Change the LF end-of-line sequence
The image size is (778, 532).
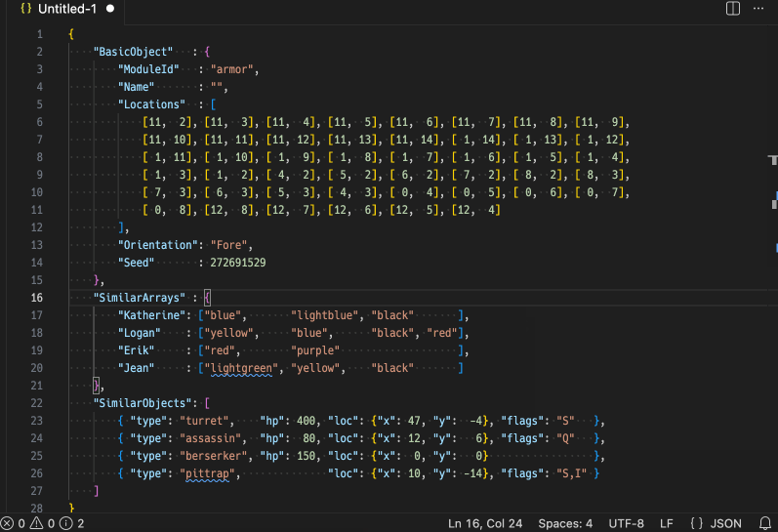coord(667,523)
